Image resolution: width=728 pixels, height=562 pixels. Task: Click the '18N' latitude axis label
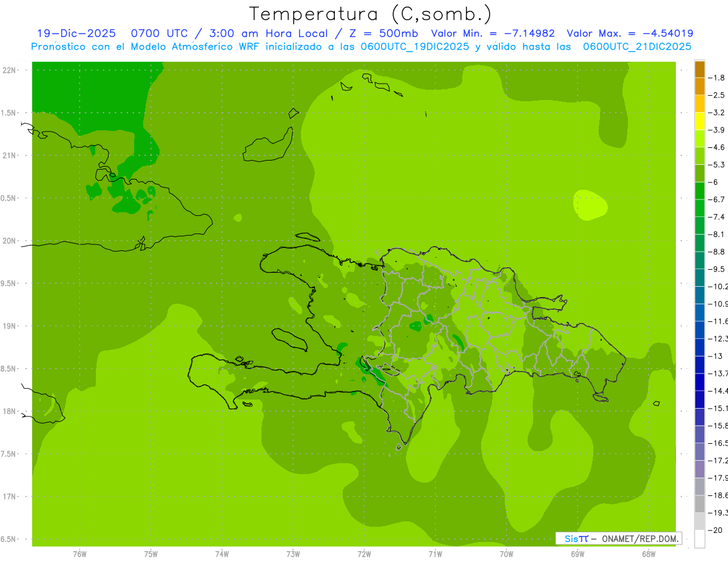pos(9,412)
